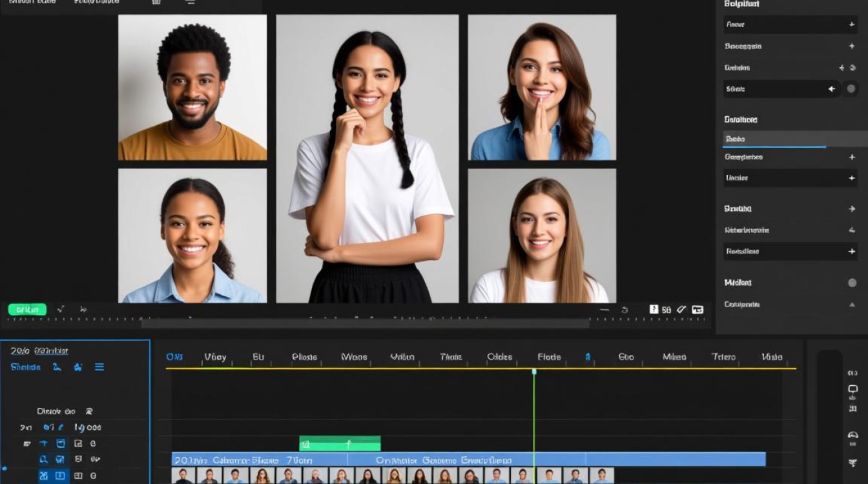This screenshot has width=868, height=484.
Task: Toggle the round switch in the Midfont row
Action: point(852,283)
